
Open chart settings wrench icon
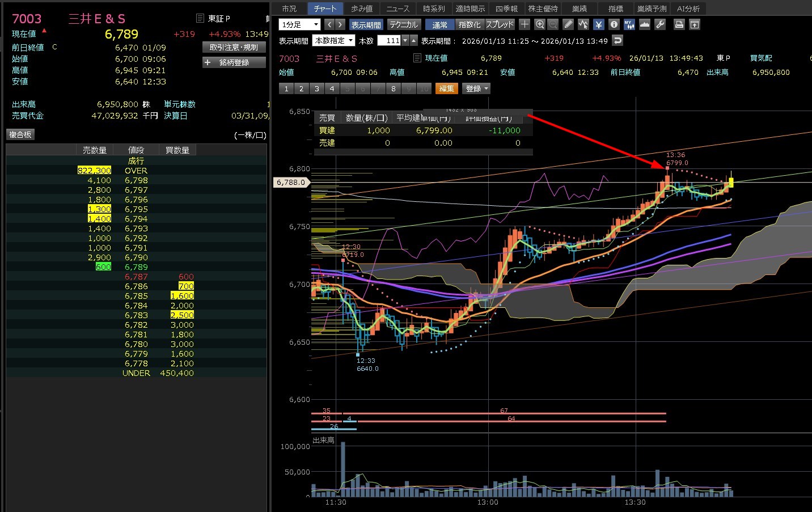[x=659, y=24]
